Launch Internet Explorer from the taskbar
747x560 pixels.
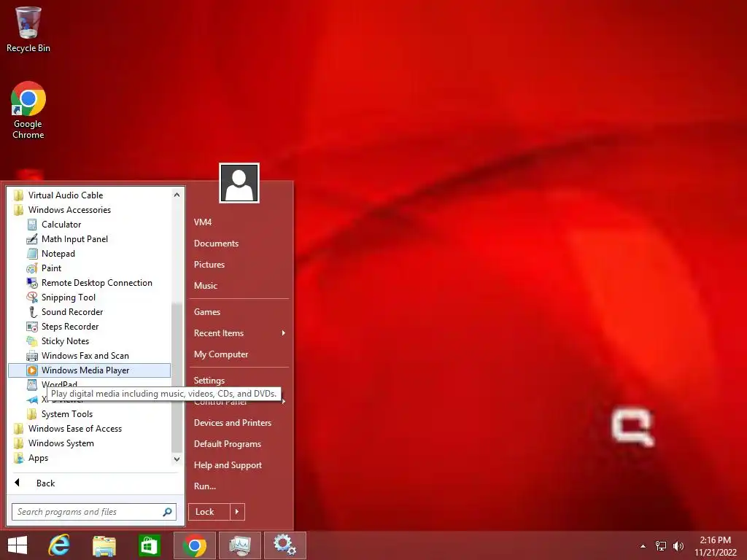[x=59, y=545]
